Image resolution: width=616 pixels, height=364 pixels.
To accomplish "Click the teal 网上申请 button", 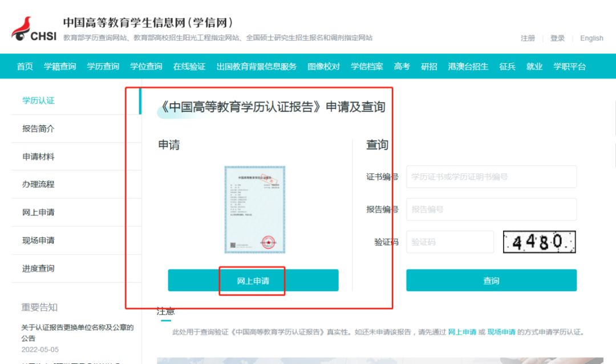I will (x=253, y=280).
